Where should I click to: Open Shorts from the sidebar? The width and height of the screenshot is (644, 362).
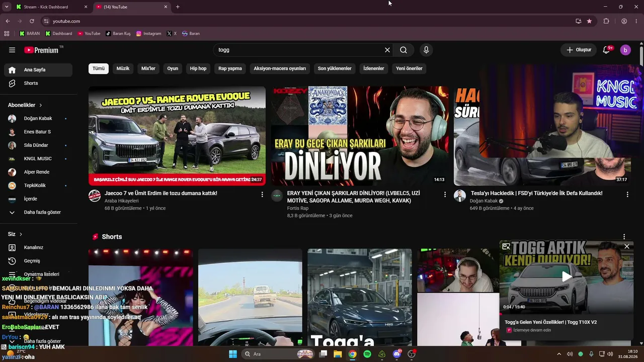point(38,83)
